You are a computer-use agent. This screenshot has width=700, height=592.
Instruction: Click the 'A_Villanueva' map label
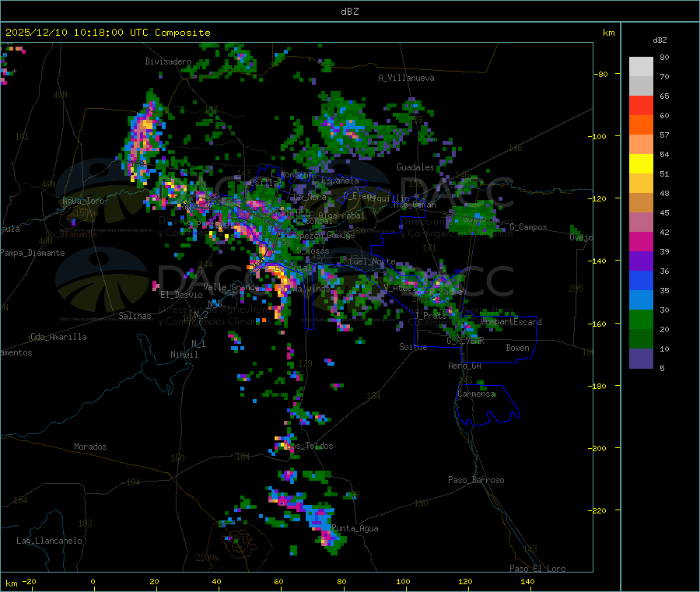point(406,78)
